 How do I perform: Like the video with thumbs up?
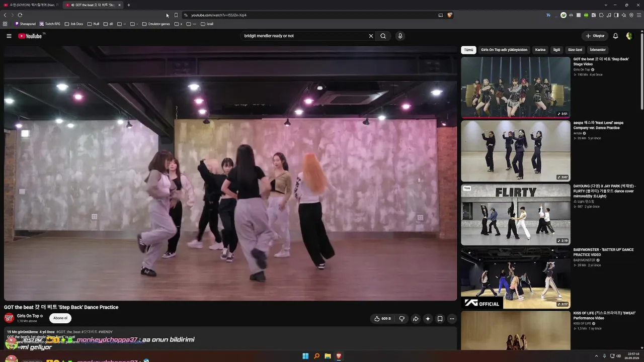pyautogui.click(x=382, y=318)
